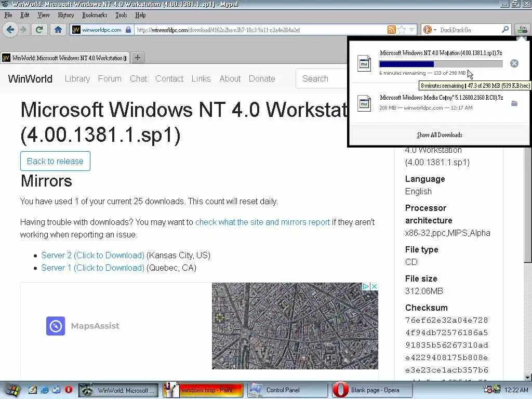Open the Help menu
532x399 pixels.
(140, 15)
